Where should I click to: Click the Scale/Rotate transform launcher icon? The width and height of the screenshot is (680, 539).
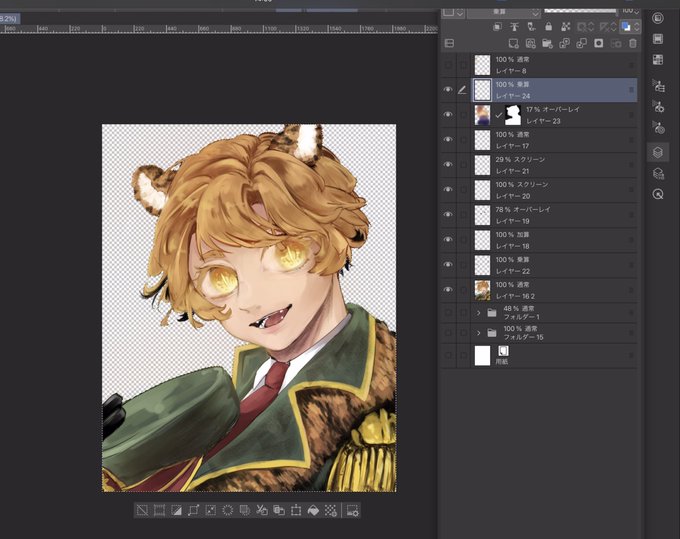296,510
